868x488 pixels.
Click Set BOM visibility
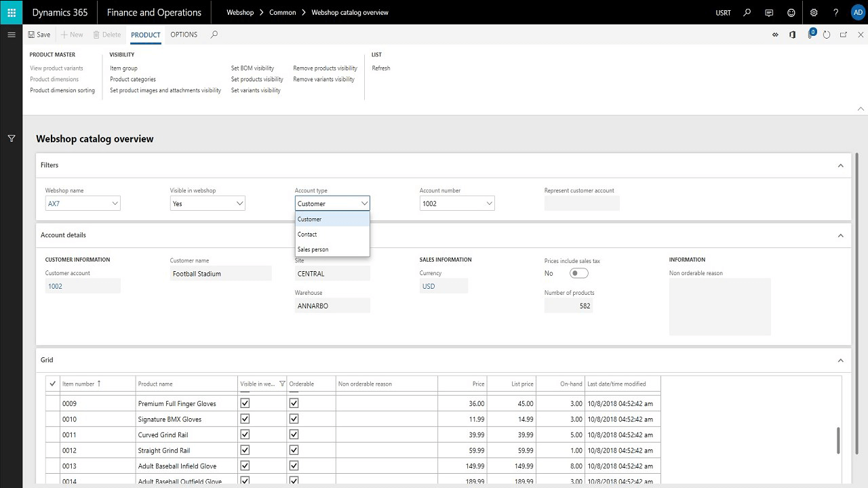click(x=252, y=68)
